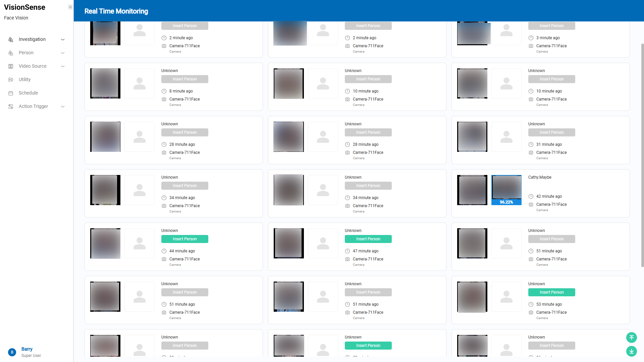Open the Utility menu item
Viewport: 644px width, 362px height.
click(x=24, y=79)
